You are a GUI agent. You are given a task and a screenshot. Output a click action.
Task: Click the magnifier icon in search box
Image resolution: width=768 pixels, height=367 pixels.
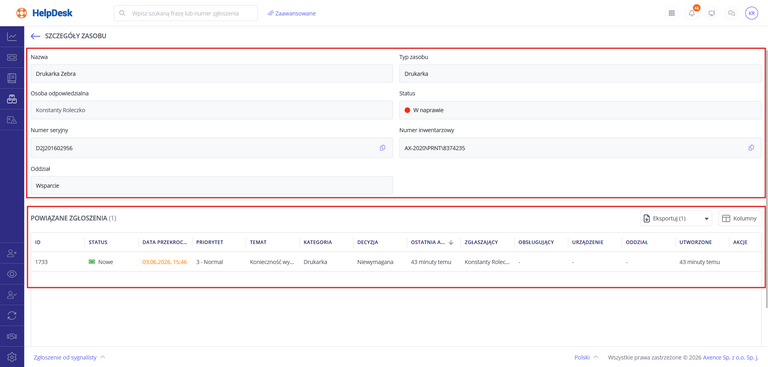tap(122, 13)
